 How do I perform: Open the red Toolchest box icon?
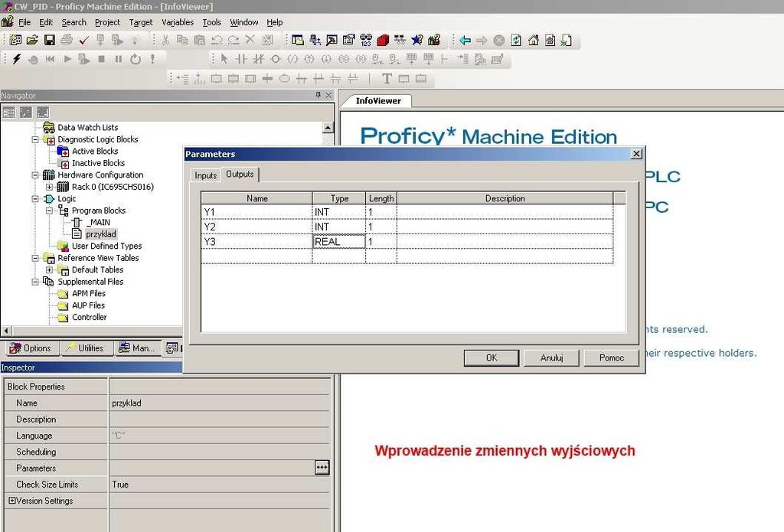[x=383, y=40]
